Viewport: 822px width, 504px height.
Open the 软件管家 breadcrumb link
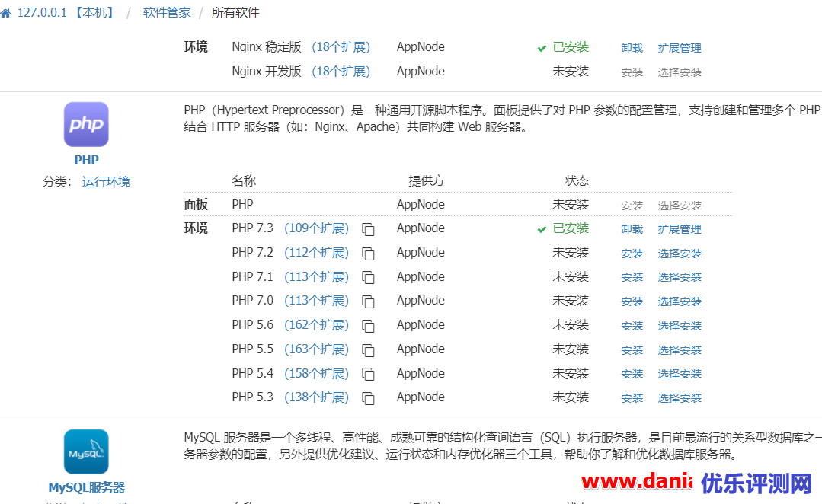tap(167, 13)
